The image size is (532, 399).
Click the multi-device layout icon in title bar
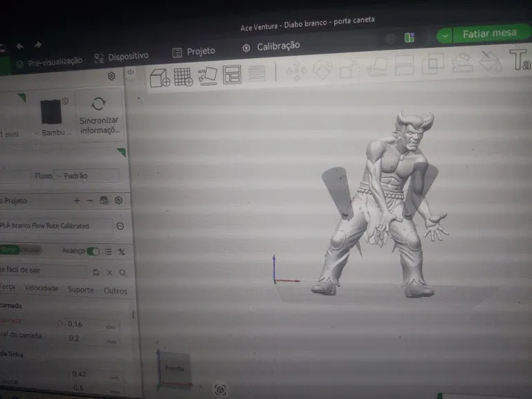410,37
